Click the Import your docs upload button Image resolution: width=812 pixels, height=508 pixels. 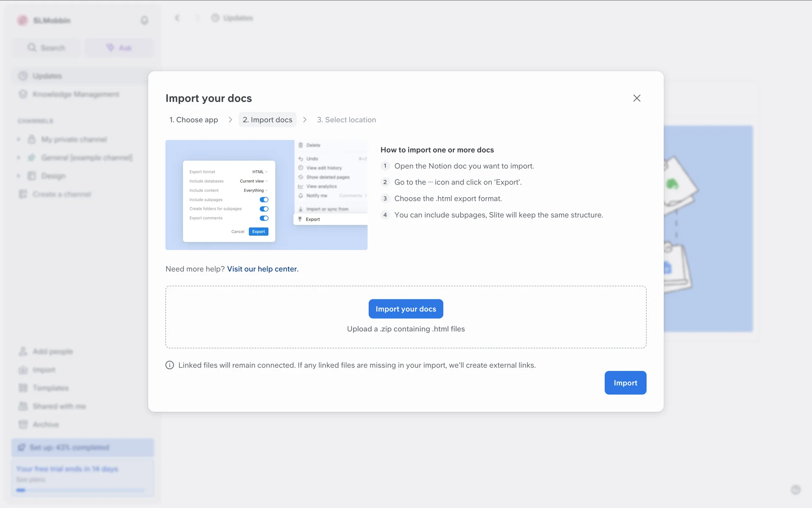[x=406, y=309]
